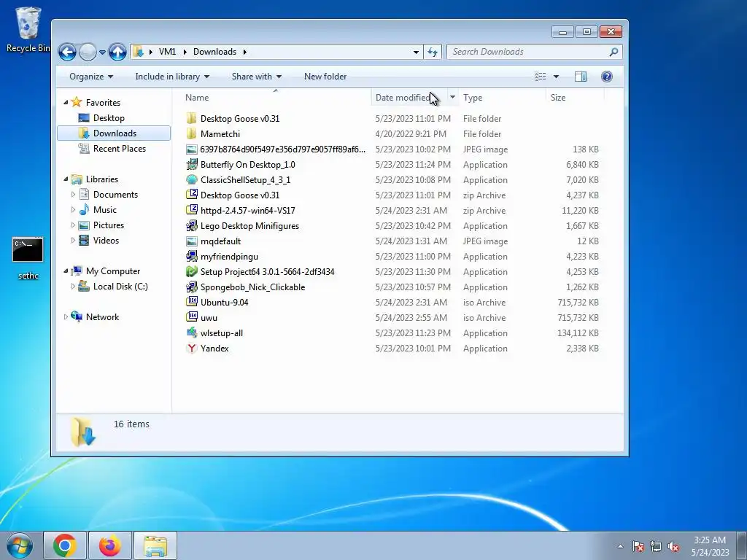This screenshot has height=560, width=747.
Task: Expand the Documents library node
Action: coord(73,194)
